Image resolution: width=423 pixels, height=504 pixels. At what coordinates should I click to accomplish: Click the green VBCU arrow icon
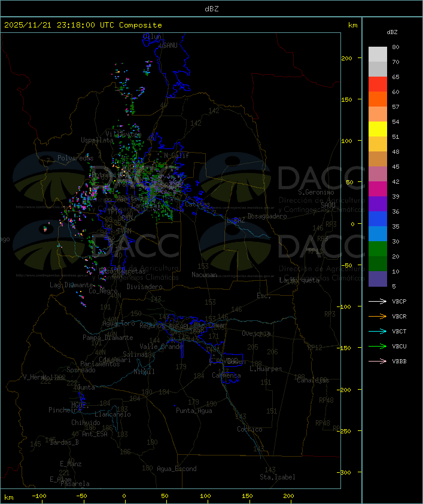coord(378,346)
